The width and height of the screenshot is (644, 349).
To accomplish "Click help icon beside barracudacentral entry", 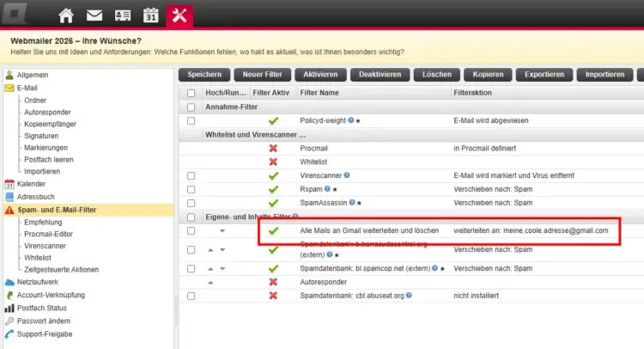I will pyautogui.click(x=330, y=254).
